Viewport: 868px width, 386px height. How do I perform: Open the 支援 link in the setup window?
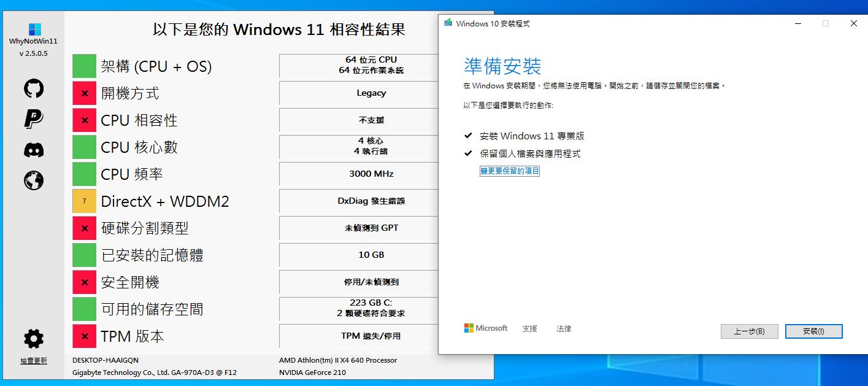click(x=529, y=329)
